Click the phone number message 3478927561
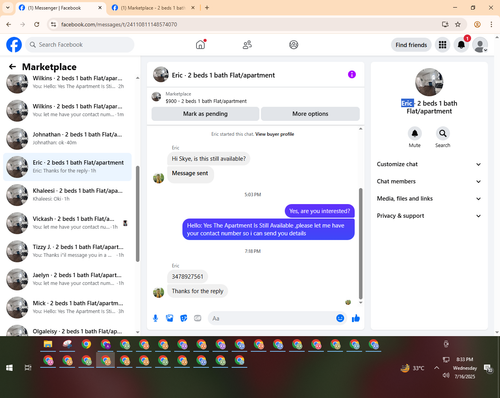Viewport: 500px width, 398px height. 187,276
